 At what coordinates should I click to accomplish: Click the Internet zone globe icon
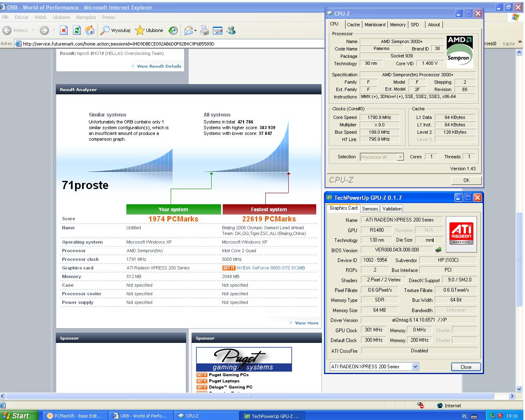coord(441,405)
